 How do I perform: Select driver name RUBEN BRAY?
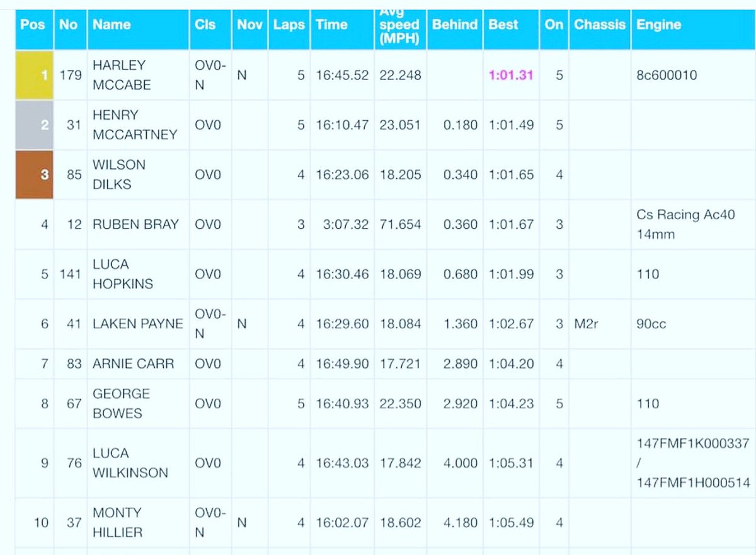tap(135, 224)
